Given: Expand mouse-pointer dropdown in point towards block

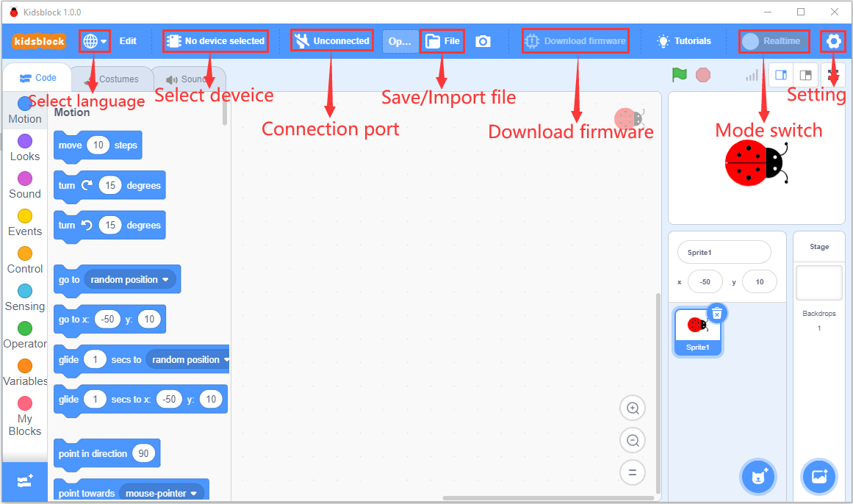Looking at the screenshot, I should [194, 494].
